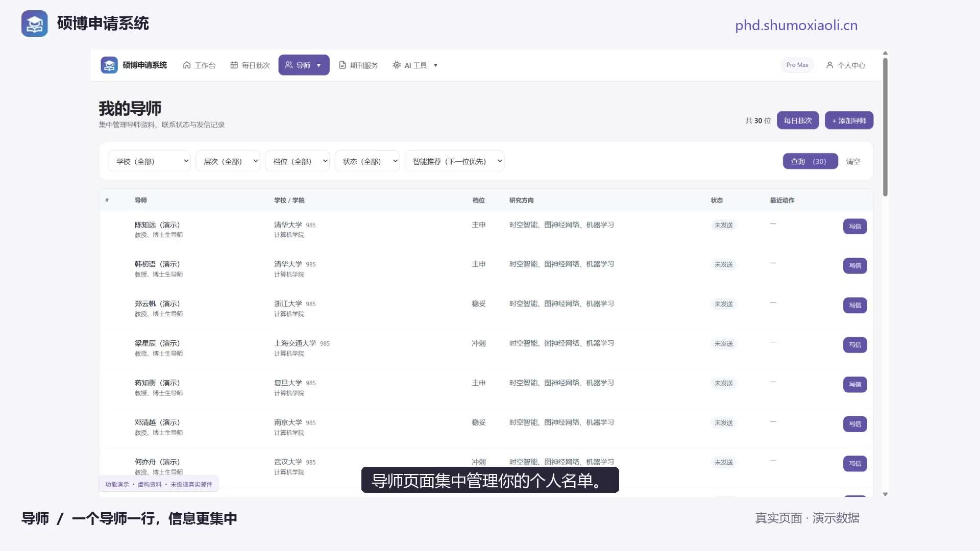Click the 每日批次 purple button

(798, 120)
